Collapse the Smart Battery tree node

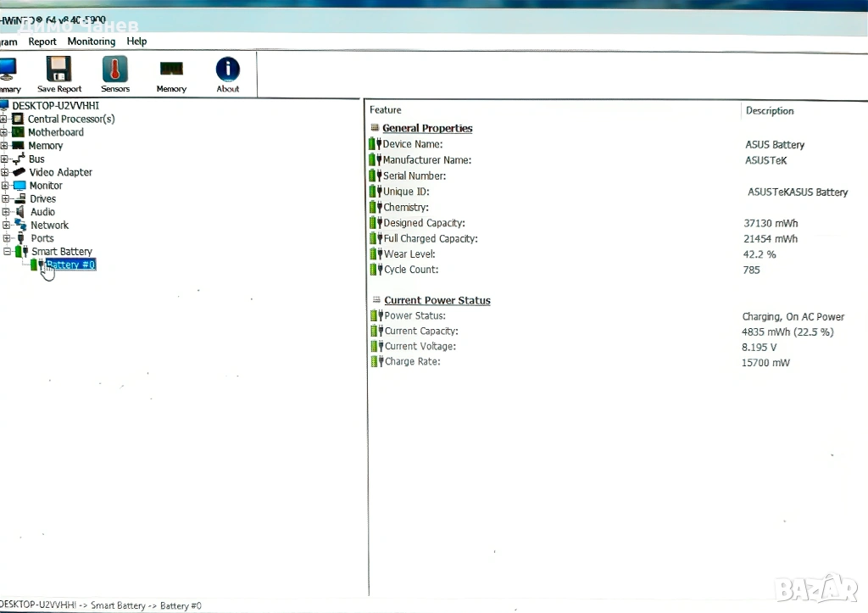pos(7,252)
